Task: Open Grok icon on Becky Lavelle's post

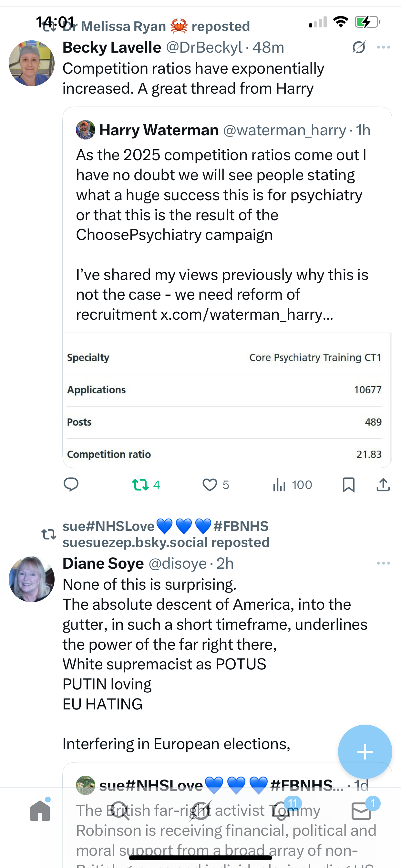Action: (x=358, y=47)
